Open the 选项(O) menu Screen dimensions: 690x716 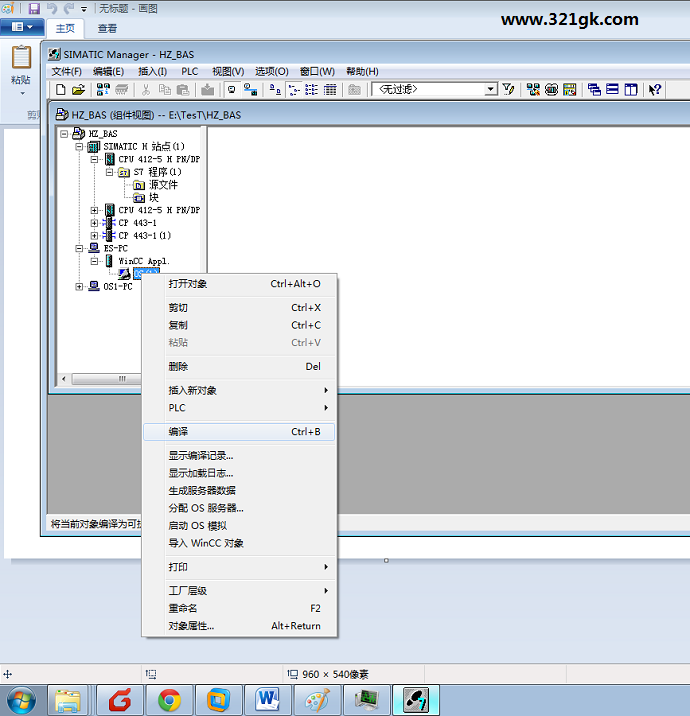coord(272,72)
